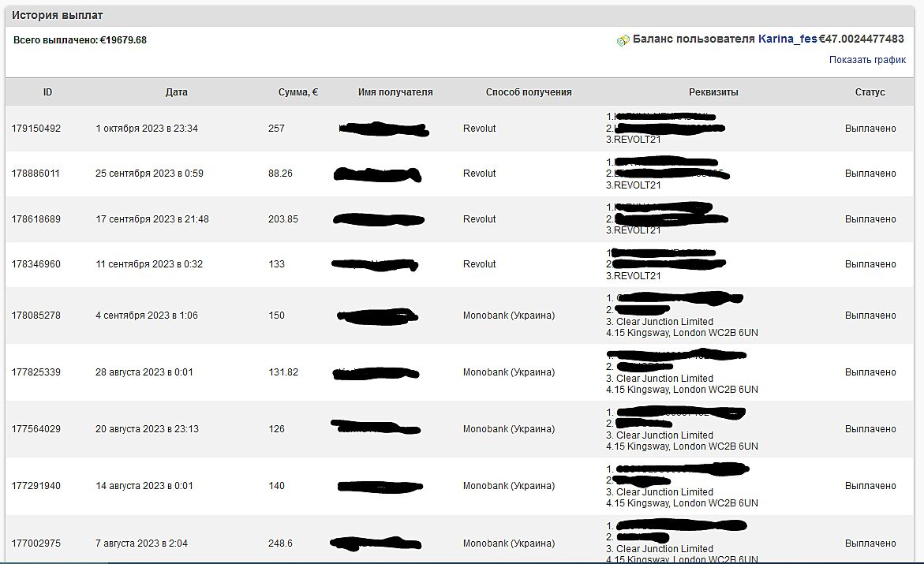
Task: Click Revolut method in the 178346960 row
Action: coord(479,264)
